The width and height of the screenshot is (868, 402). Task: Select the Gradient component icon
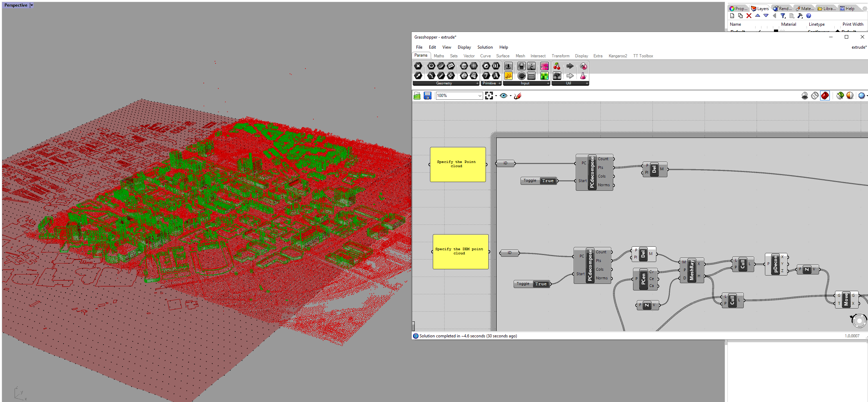pos(544,66)
